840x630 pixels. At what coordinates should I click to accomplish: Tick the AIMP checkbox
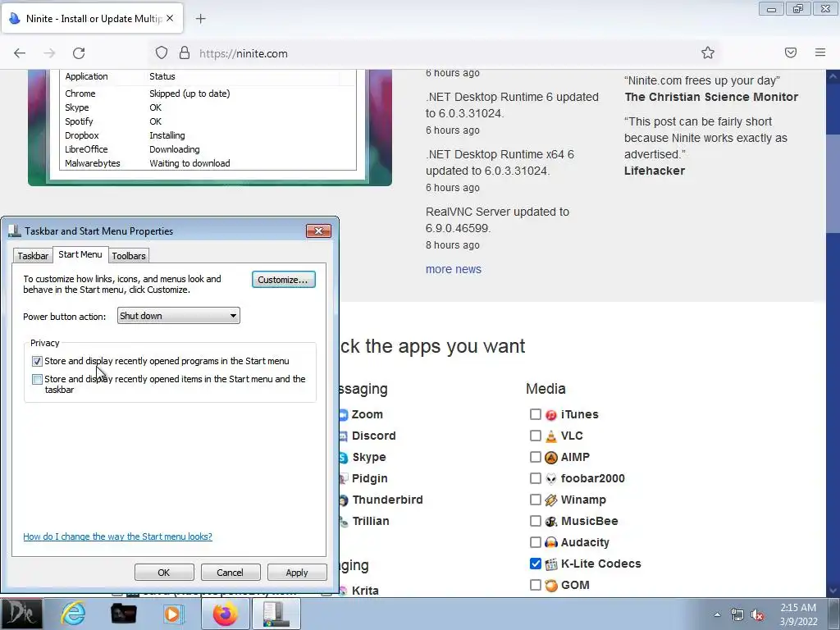point(535,457)
